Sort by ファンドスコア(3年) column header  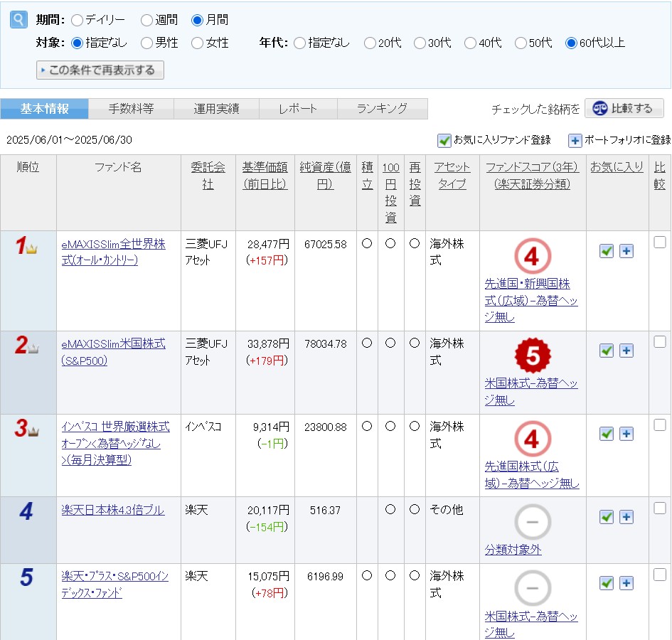click(x=533, y=176)
